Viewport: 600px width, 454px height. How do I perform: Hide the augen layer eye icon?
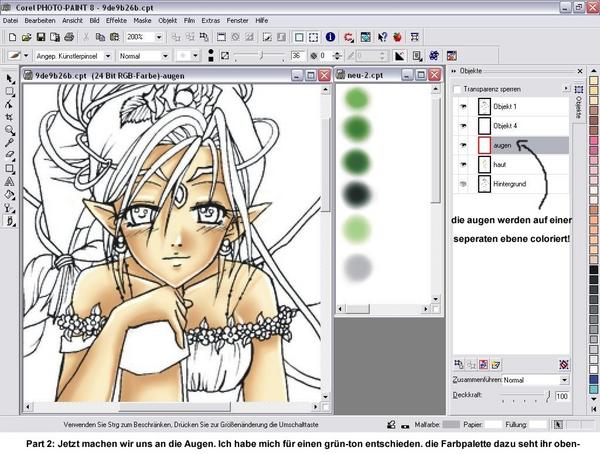(x=463, y=145)
